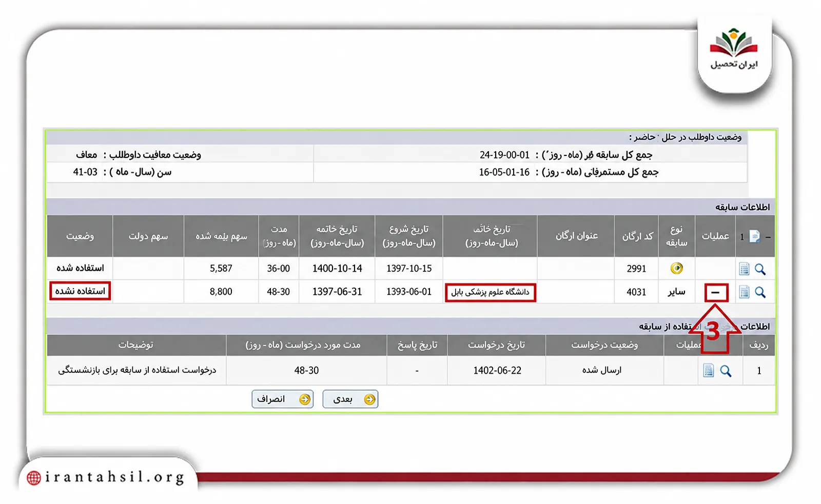821x504 pixels.
Task: Click the irantahsil.org website address
Action: pyautogui.click(x=114, y=477)
